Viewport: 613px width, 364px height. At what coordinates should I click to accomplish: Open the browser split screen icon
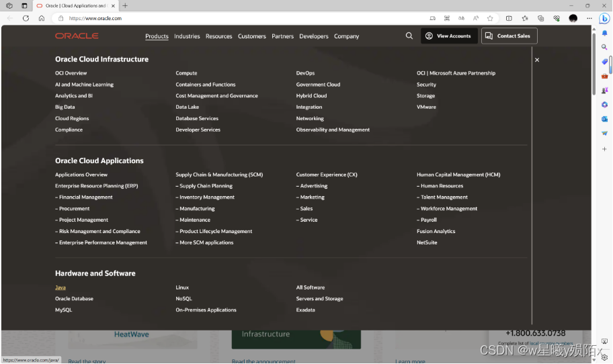point(509,18)
